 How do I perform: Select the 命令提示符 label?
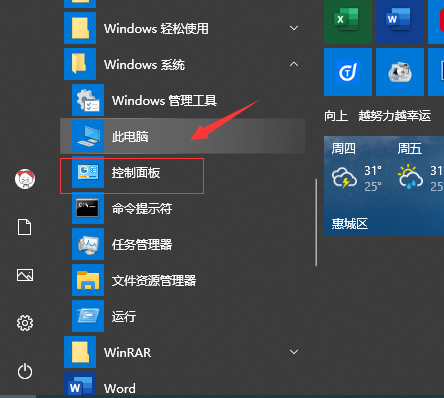142,209
